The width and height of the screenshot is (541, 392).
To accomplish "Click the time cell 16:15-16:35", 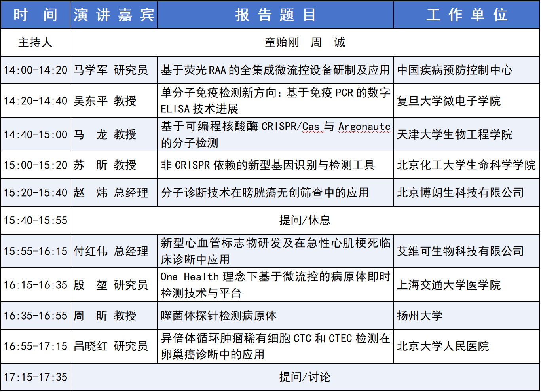I will click(35, 285).
